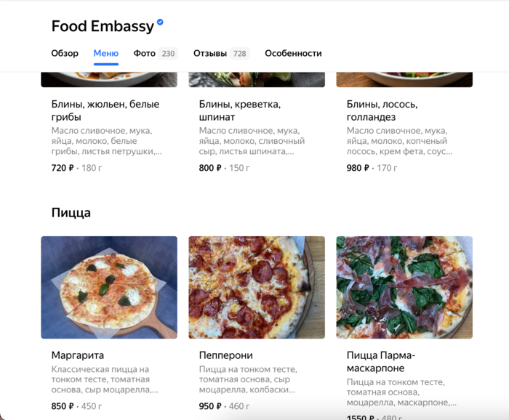Viewport: 509px width, 420px height.
Task: Click the 230 photo count badge
Action: coord(168,54)
